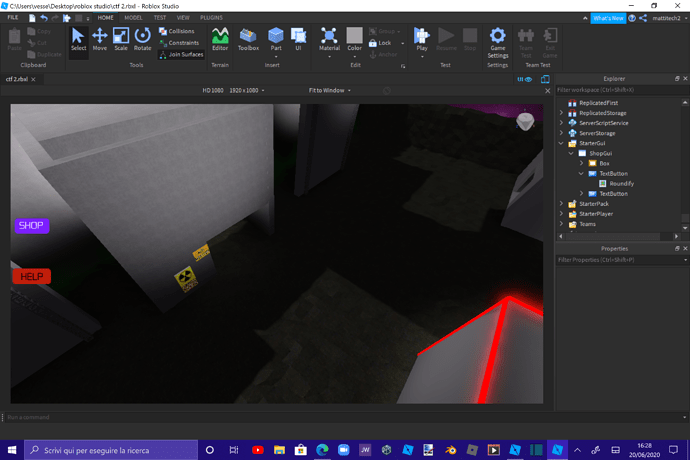690x460 pixels.
Task: Click the mattitech2 account name
Action: click(666, 18)
